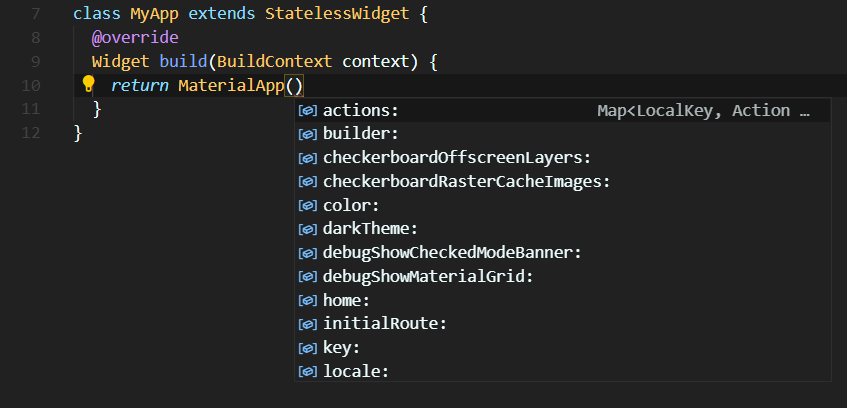847x408 pixels.
Task: Click line number 7 in the gutter
Action: tap(35, 14)
